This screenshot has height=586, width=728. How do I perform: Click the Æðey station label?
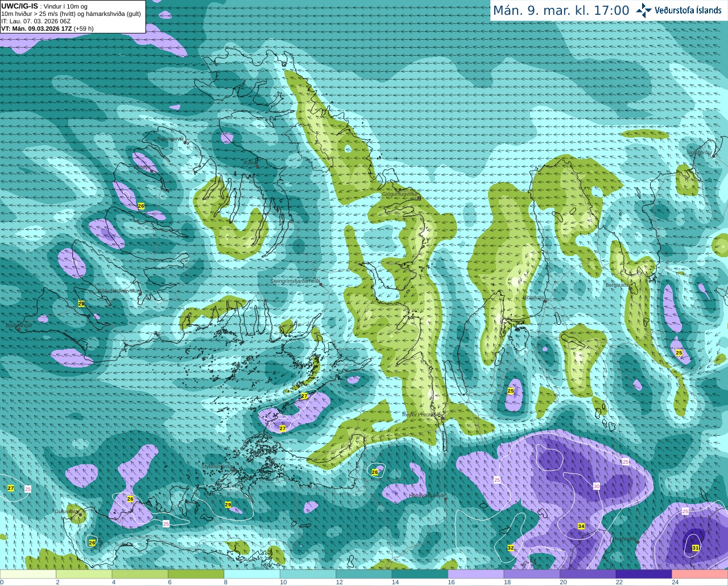[x=250, y=162]
